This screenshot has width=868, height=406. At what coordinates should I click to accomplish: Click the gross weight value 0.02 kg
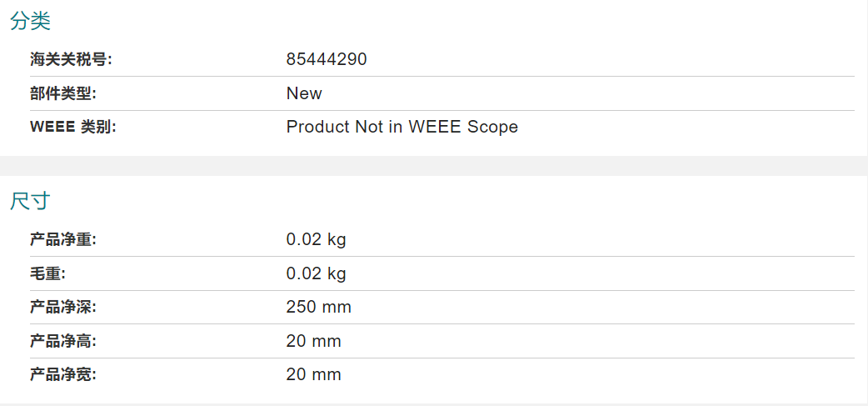[x=316, y=273]
